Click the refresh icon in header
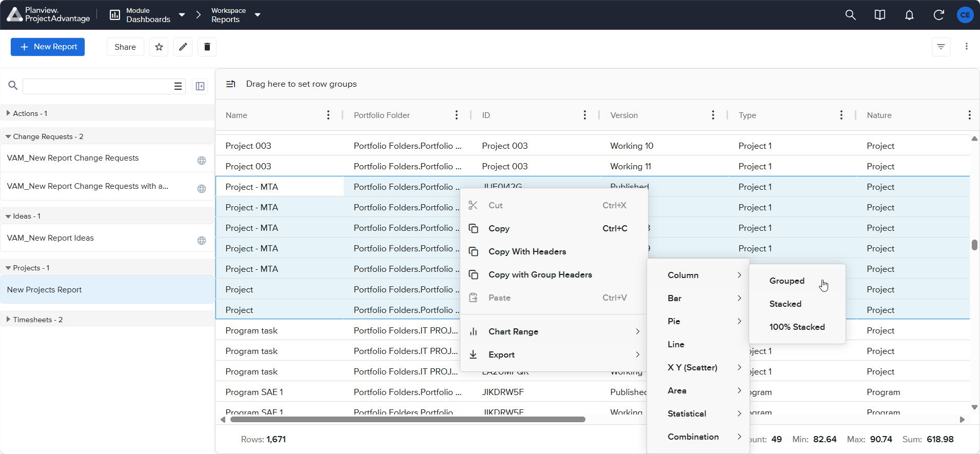980x454 pixels. click(x=938, y=15)
